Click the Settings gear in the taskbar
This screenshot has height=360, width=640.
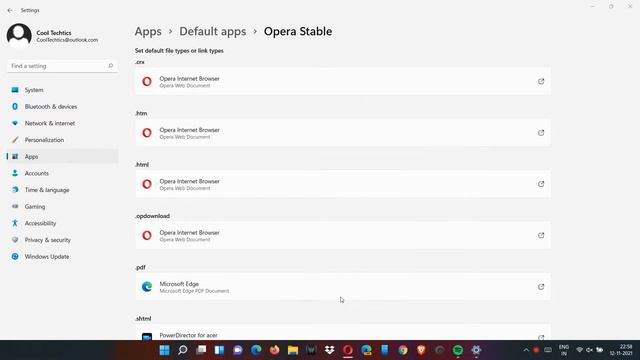point(476,350)
